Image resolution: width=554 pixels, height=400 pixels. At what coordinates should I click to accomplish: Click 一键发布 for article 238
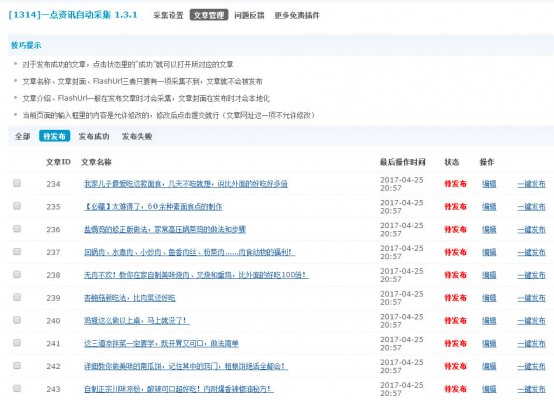[531, 275]
